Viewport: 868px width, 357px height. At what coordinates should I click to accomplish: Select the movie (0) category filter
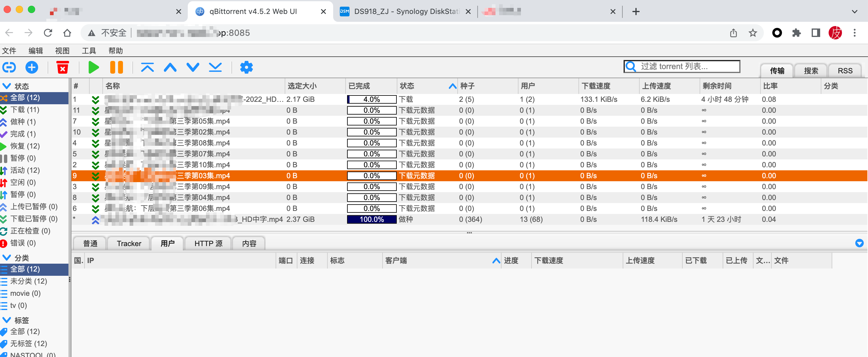(25, 293)
